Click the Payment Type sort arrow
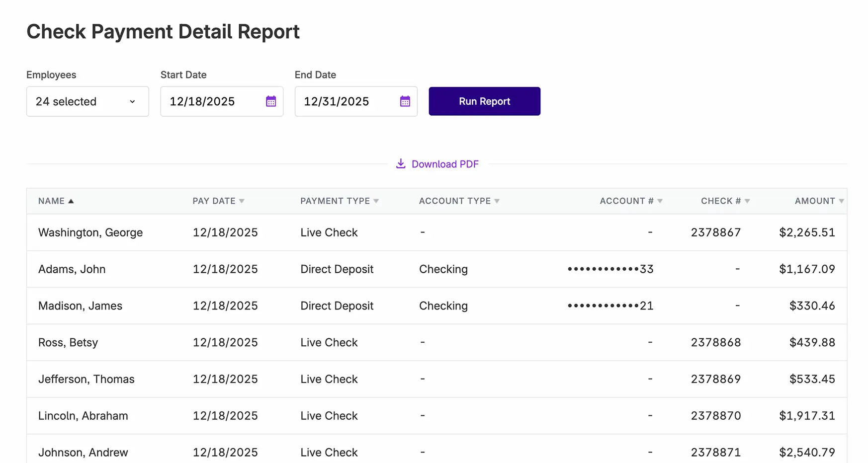868x463 pixels. click(x=376, y=201)
